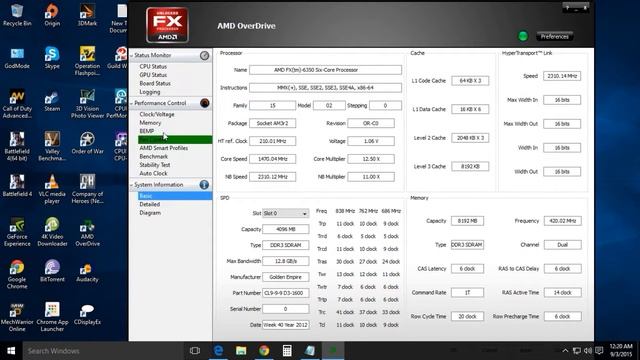Open Operation Flashpoint desktop shortcut
The width and height of the screenshot is (640, 360).
pos(87,61)
